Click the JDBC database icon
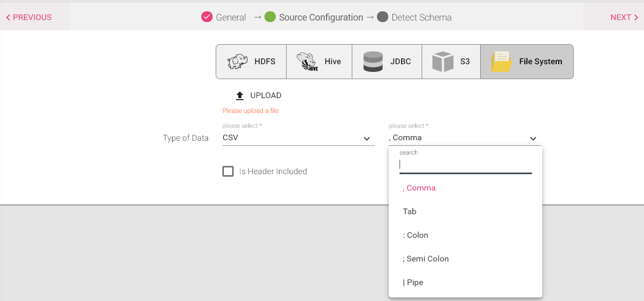Viewport: 644px width, 301px height. (x=373, y=62)
